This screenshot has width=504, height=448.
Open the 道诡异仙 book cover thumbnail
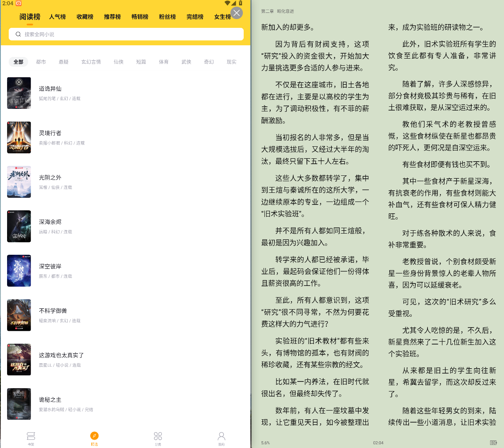coord(19,93)
